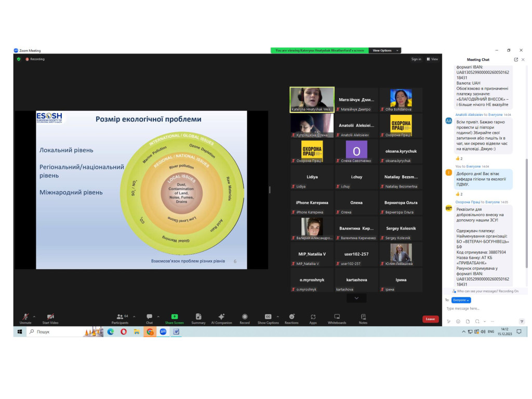Click Охорона Праці sender name in chat
The height and width of the screenshot is (399, 532).
point(468,202)
